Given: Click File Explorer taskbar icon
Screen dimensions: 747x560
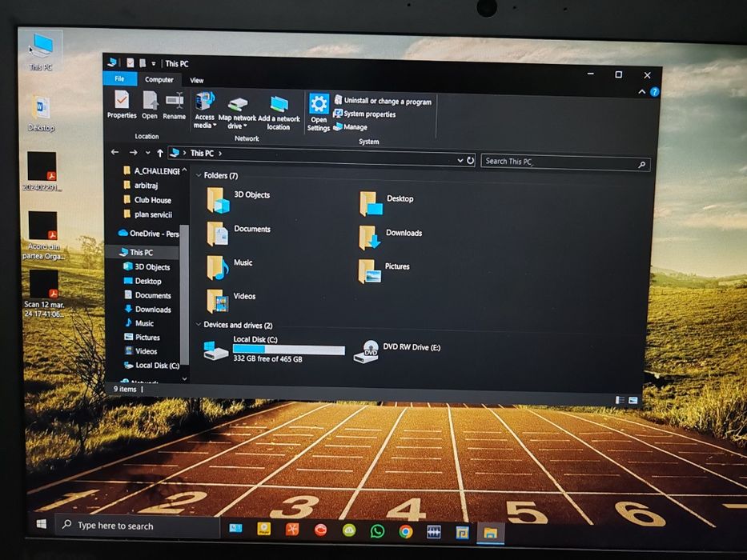Looking at the screenshot, I should (x=490, y=532).
